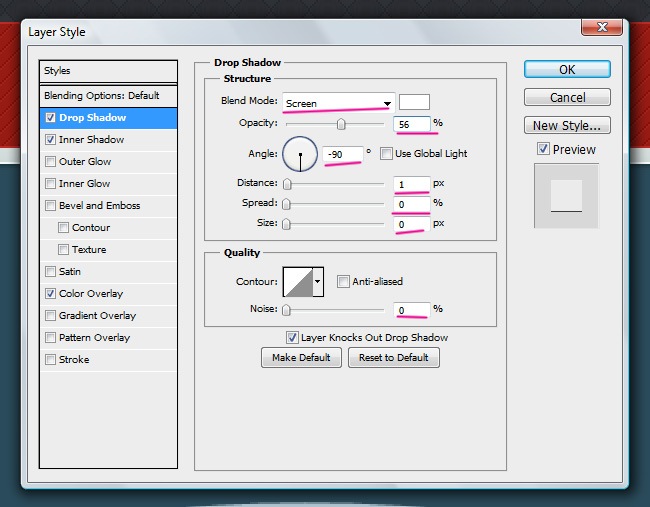Screen dimensions: 650x507
Task: Expand the Contour picker dropdown arrow
Action: 319,282
